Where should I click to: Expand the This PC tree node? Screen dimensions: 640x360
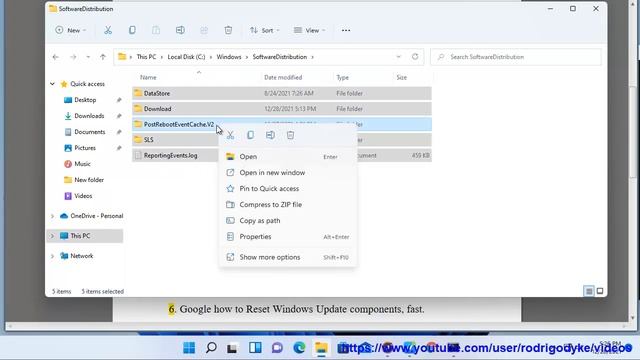tap(52, 236)
